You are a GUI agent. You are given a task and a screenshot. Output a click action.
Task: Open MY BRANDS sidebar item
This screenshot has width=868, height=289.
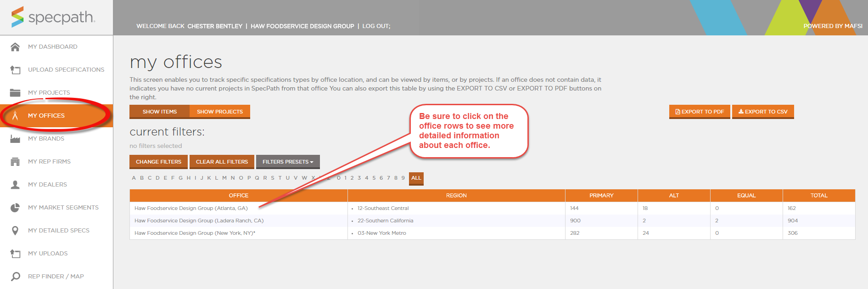(x=46, y=139)
